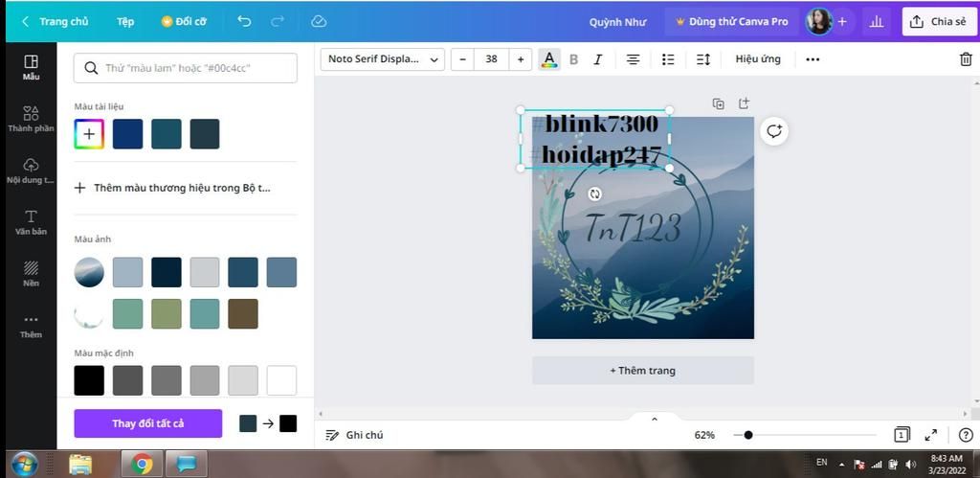Click Thêm màu thương hiệu brand colors
This screenshot has height=478, width=980.
coord(172,188)
